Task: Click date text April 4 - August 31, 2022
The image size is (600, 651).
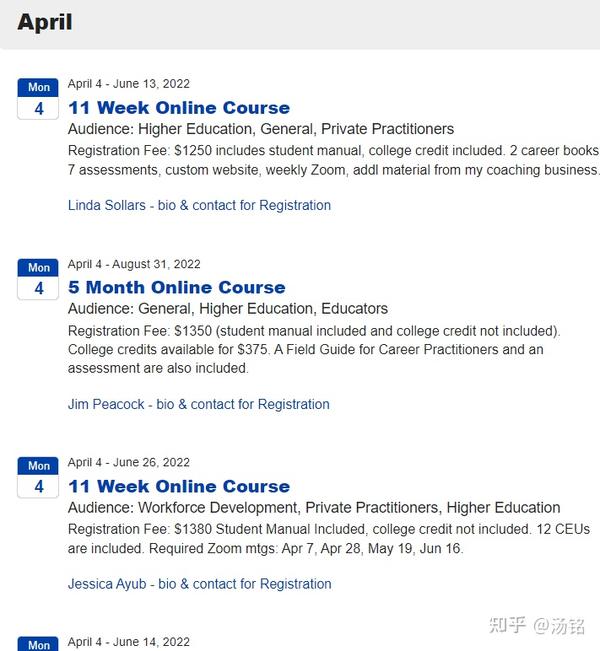Action: [x=134, y=264]
